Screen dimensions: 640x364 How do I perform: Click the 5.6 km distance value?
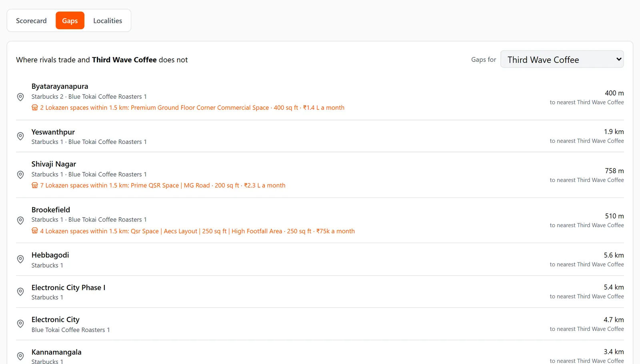click(614, 255)
